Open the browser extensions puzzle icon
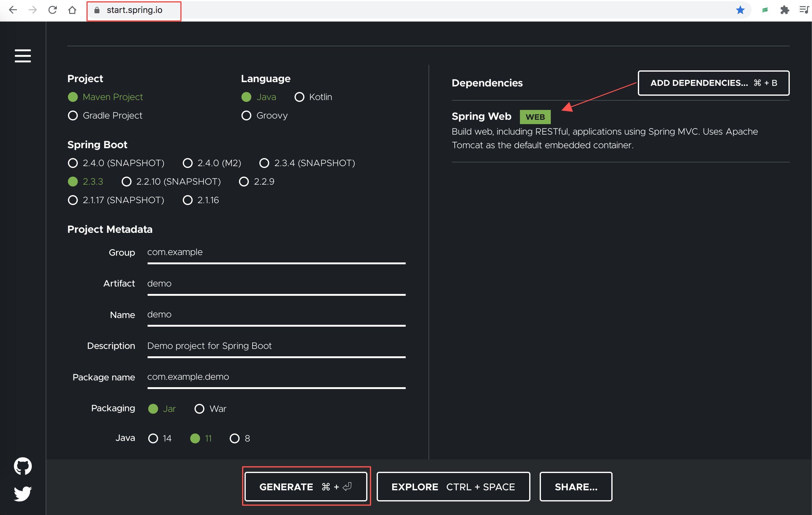The width and height of the screenshot is (812, 515). click(x=784, y=10)
